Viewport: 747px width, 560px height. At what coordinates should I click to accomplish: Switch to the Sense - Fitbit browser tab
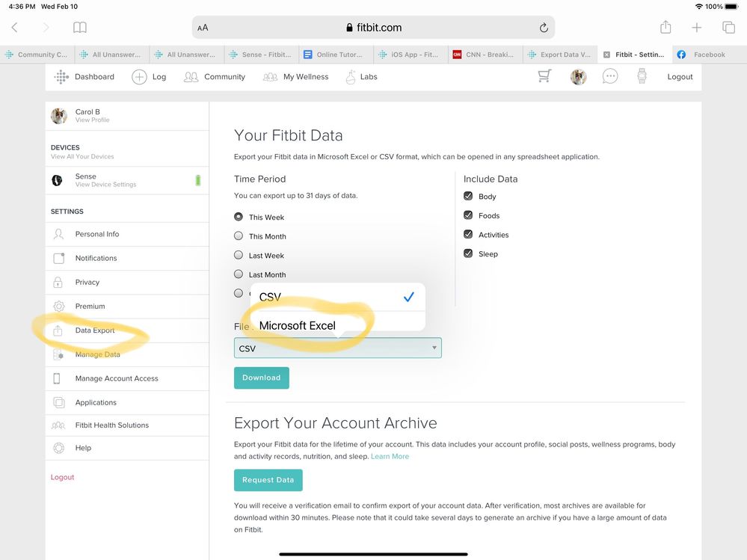point(261,55)
